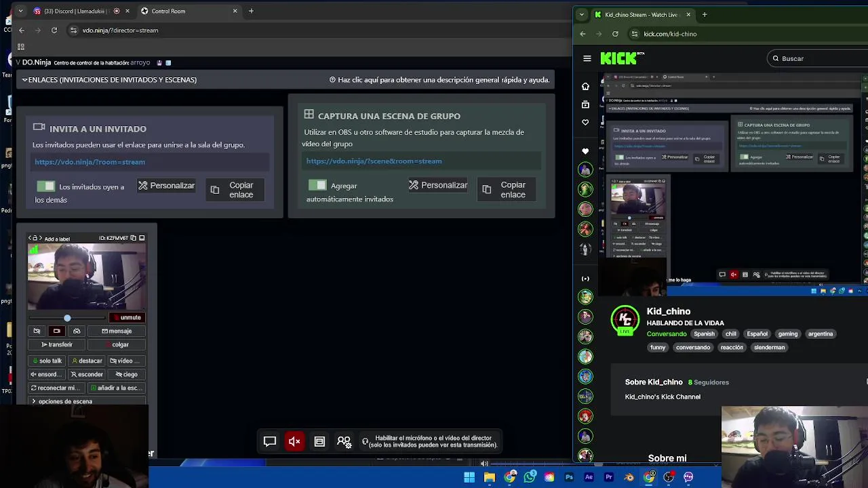Copiar enlace for the guest invite
The height and width of the screenshot is (488, 868).
coord(235,190)
